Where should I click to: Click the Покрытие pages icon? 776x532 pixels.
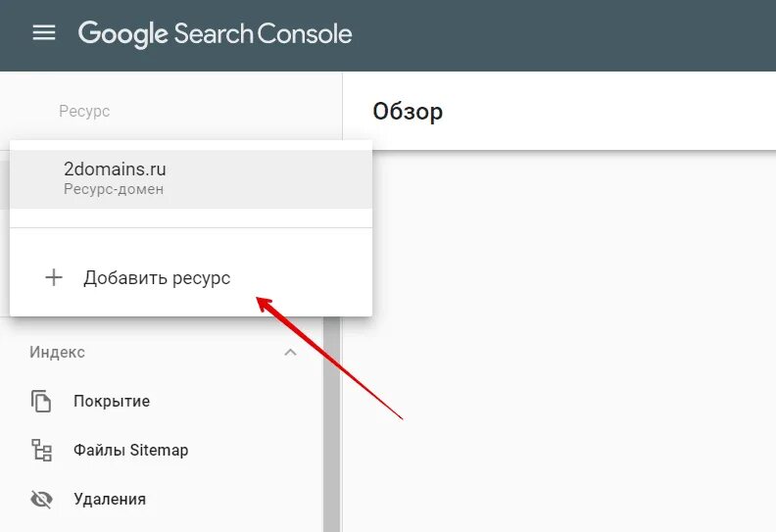(x=41, y=401)
